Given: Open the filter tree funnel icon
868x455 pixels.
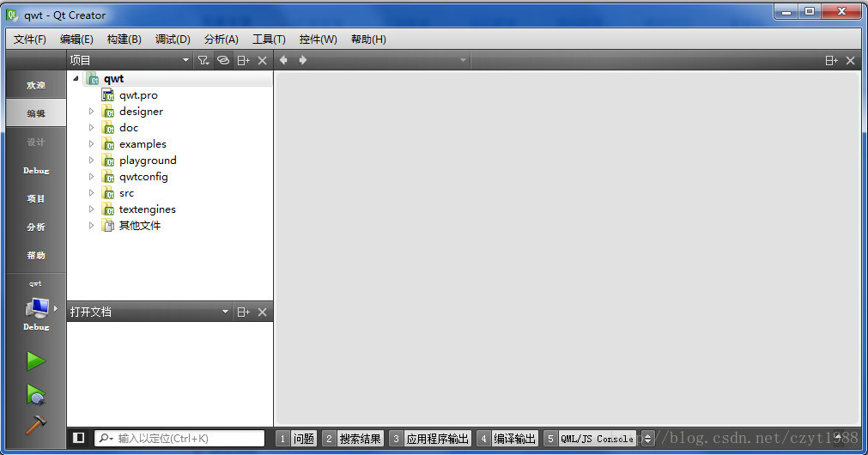Looking at the screenshot, I should click(203, 60).
